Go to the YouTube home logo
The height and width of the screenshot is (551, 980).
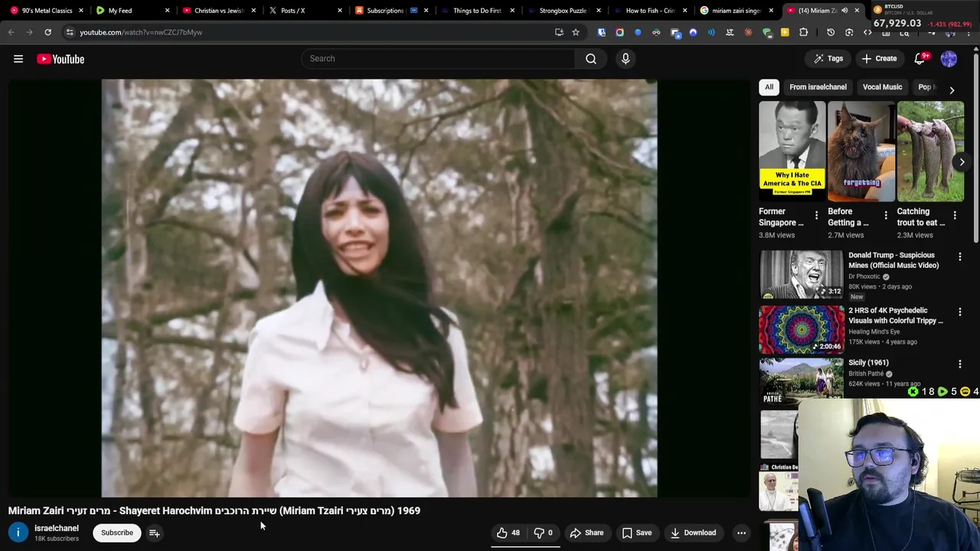(60, 59)
